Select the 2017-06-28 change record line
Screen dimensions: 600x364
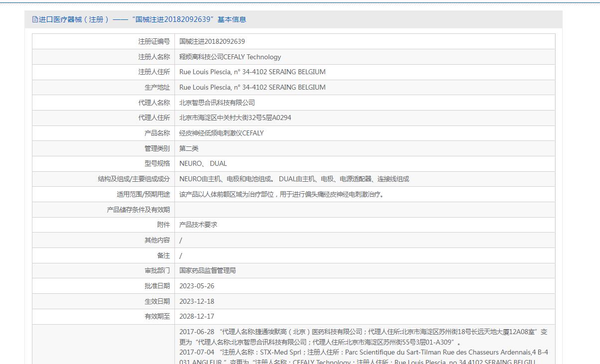click(363, 337)
